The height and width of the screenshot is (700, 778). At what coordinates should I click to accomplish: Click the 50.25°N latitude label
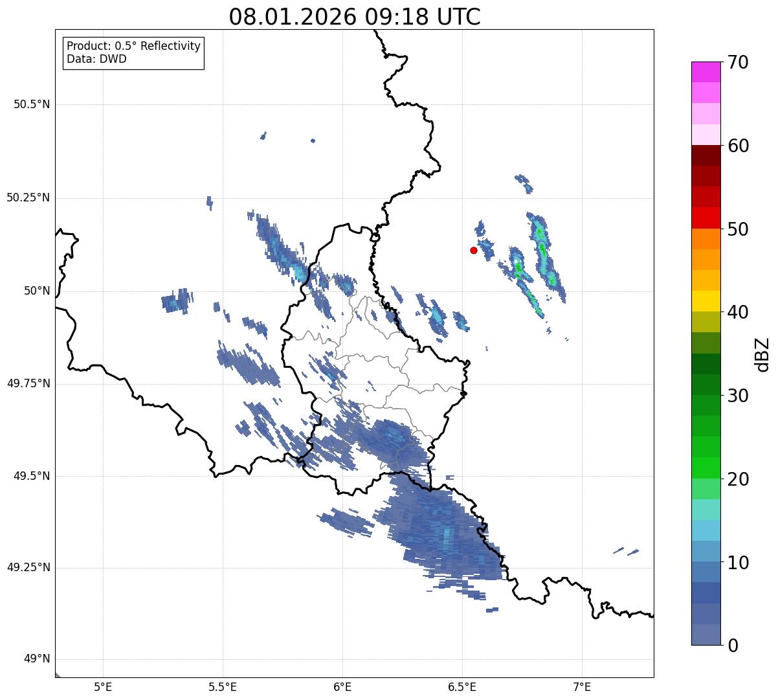point(28,198)
